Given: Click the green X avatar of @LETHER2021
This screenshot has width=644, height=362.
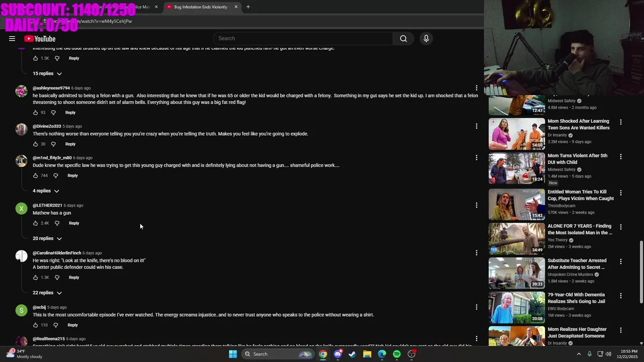Looking at the screenshot, I should (x=21, y=208).
